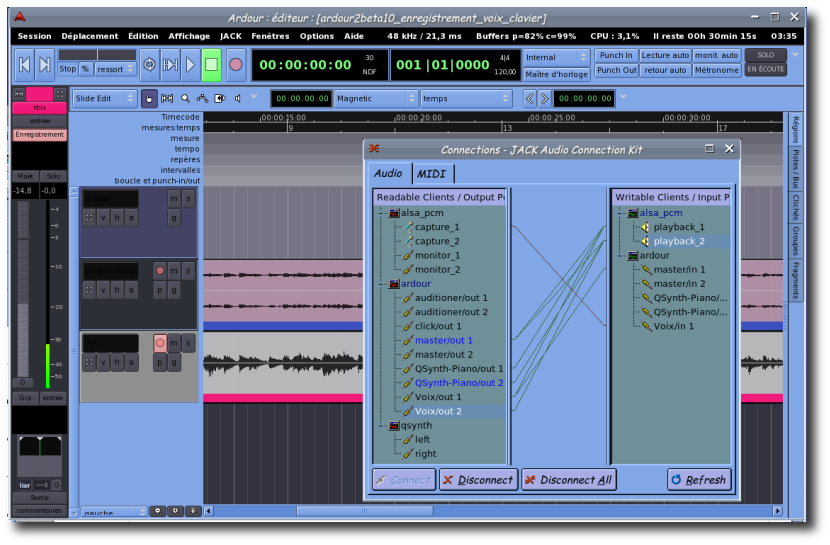The width and height of the screenshot is (830, 545).
Task: Jump to session start icon
Action: pyautogui.click(x=25, y=65)
